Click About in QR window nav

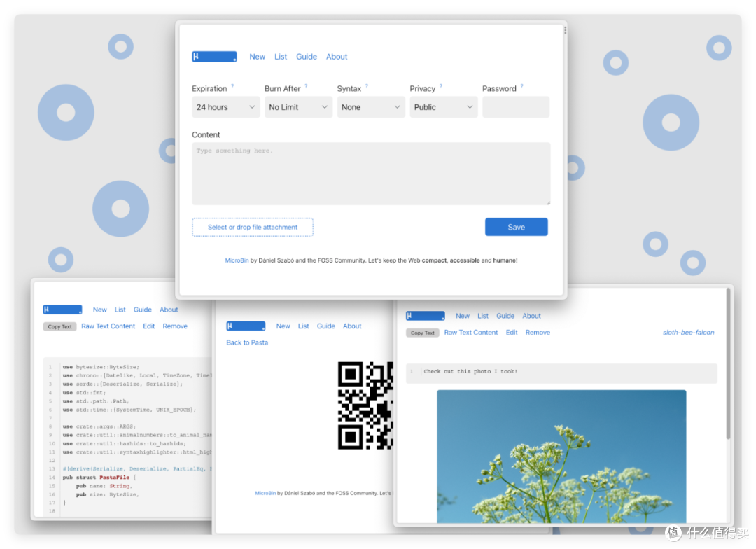(352, 326)
